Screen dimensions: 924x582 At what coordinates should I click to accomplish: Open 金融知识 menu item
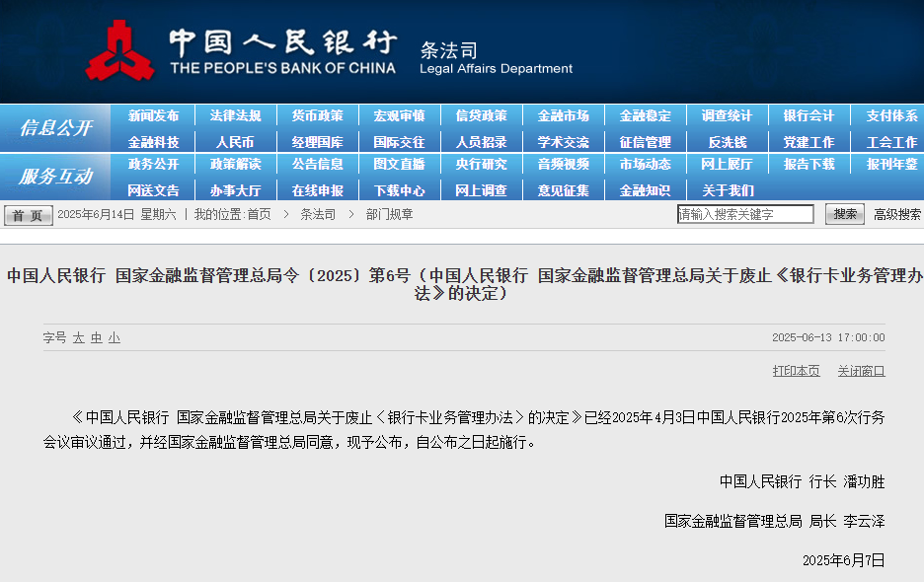click(x=645, y=190)
